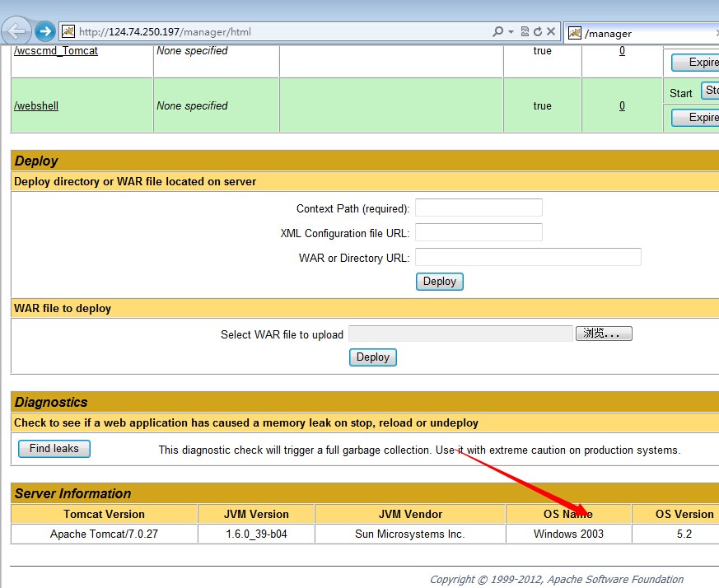This screenshot has height=588, width=719.
Task: Click the WAR file upload path field
Action: [460, 334]
